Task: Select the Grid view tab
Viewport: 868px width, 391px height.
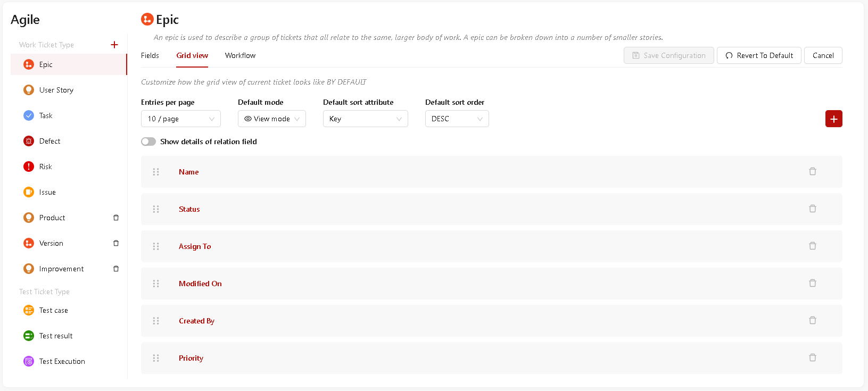Action: (192, 55)
